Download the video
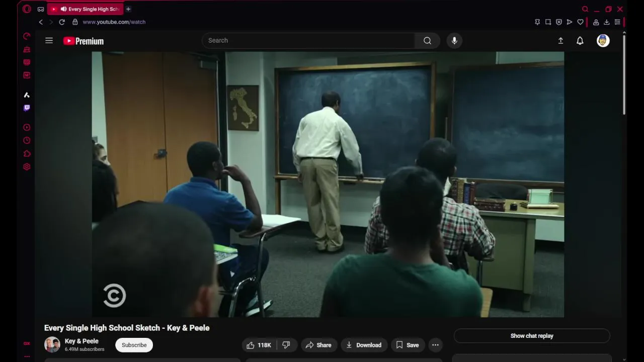Image resolution: width=644 pixels, height=362 pixels. click(x=364, y=345)
